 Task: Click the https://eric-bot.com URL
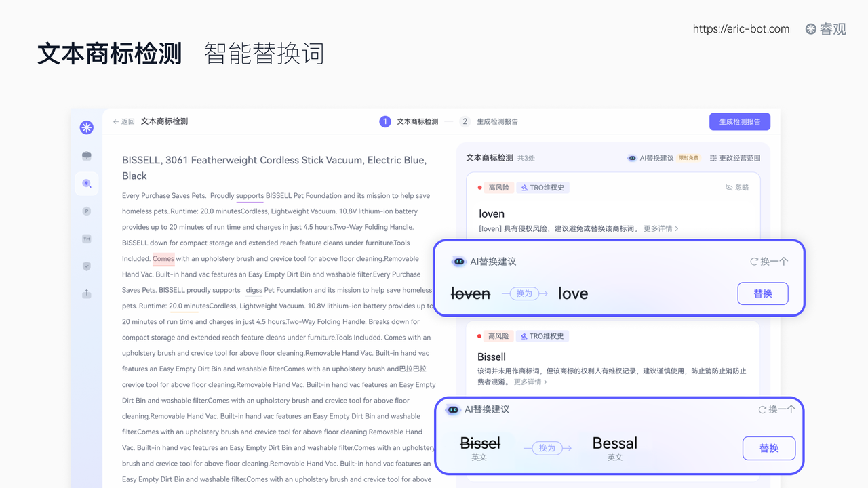click(741, 28)
